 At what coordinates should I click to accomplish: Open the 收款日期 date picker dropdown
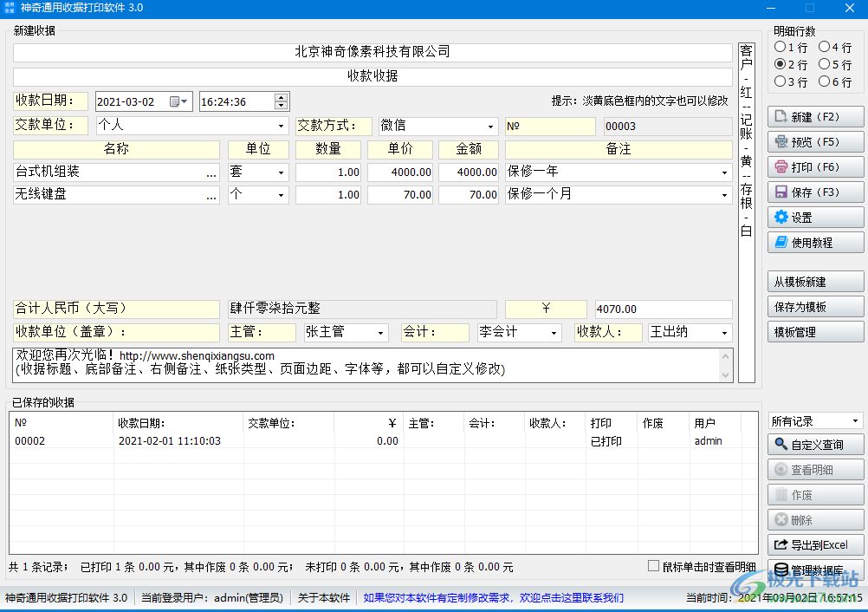(x=182, y=101)
